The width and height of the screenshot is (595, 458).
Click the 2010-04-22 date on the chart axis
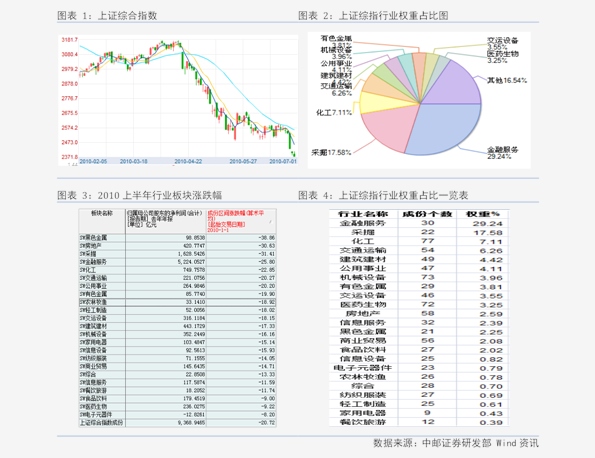point(188,161)
